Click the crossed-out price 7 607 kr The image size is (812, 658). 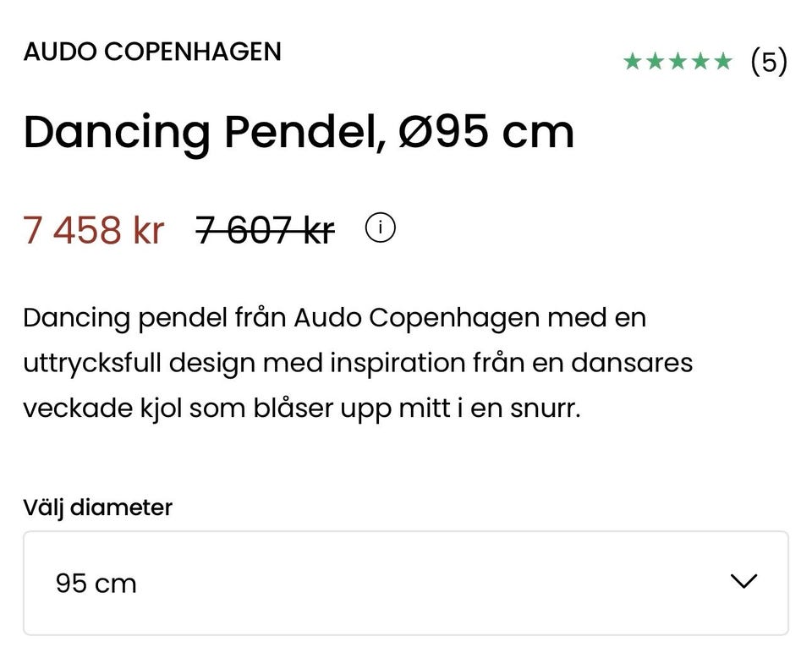265,230
